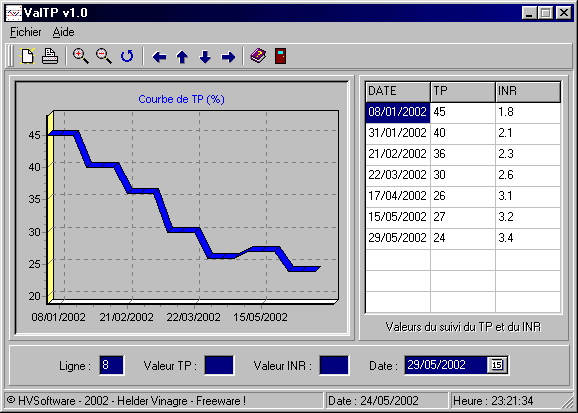Image resolution: width=578 pixels, height=413 pixels.
Task: Move the chart up with up arrow
Action: pyautogui.click(x=182, y=57)
